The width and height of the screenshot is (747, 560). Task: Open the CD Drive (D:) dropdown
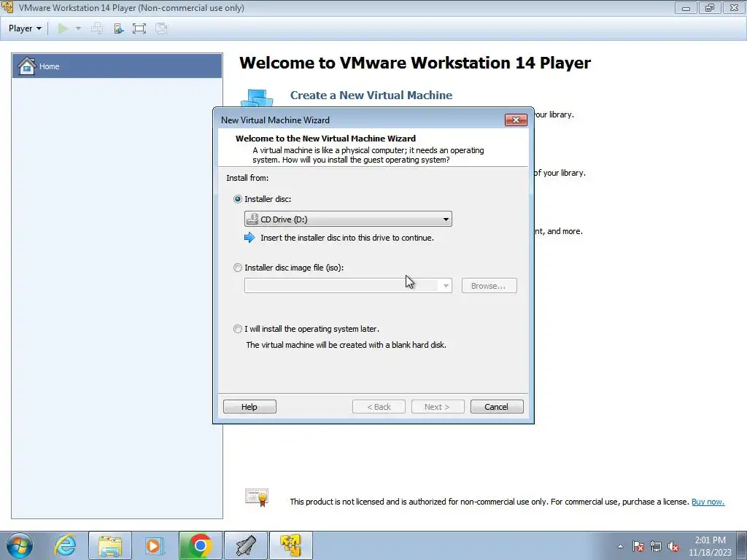tap(348, 219)
